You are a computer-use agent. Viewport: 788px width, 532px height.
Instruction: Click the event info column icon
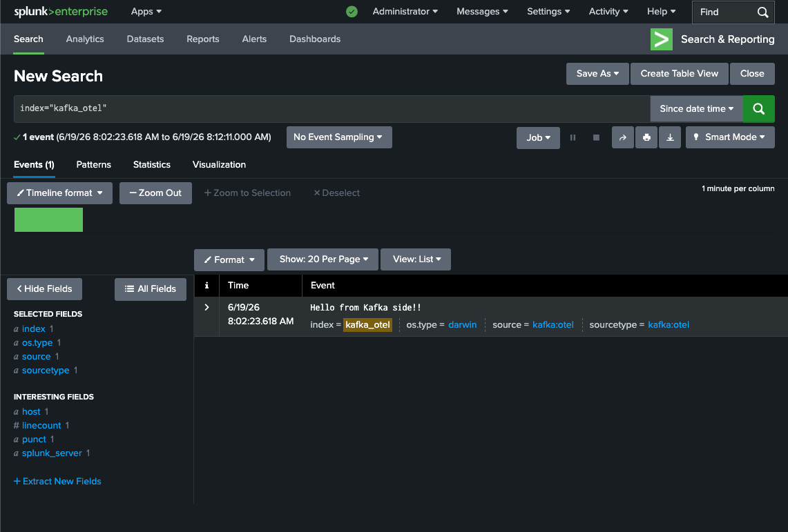(206, 285)
